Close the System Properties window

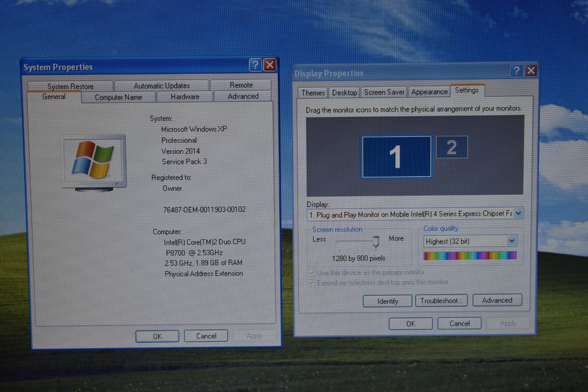coord(270,65)
